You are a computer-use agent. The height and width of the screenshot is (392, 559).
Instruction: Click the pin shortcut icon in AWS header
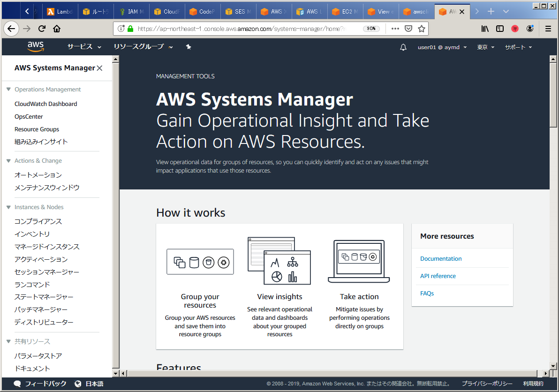coord(189,47)
